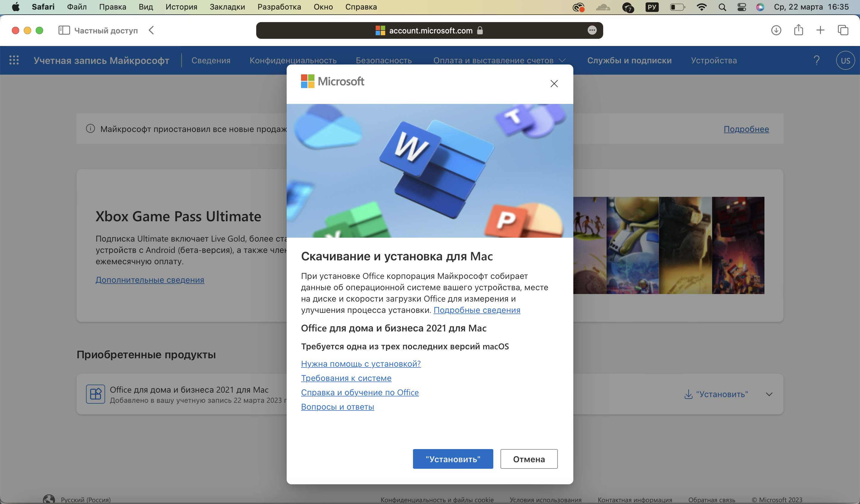Open Контактная информация footer link
The height and width of the screenshot is (504, 860).
[x=635, y=500]
